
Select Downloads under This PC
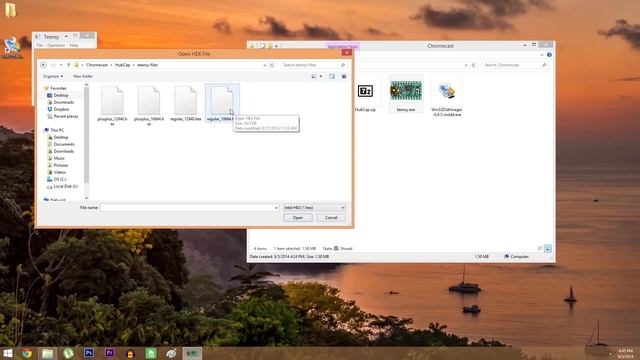coord(63,151)
